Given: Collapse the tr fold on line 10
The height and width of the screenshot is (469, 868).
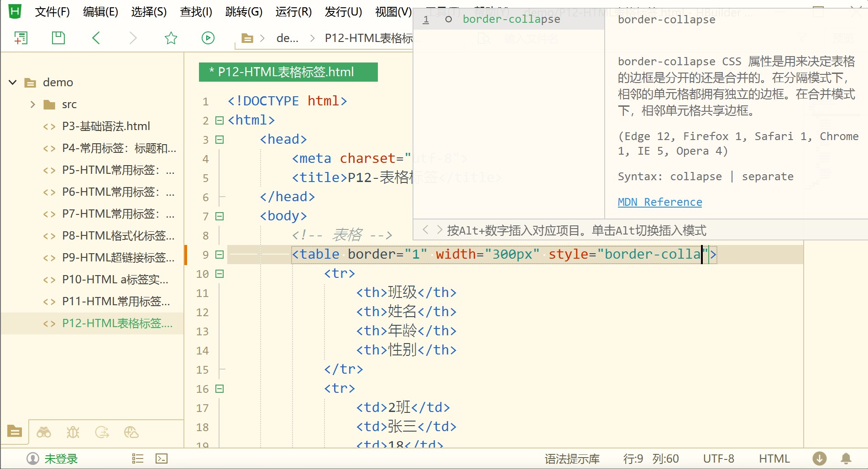Looking at the screenshot, I should [220, 274].
